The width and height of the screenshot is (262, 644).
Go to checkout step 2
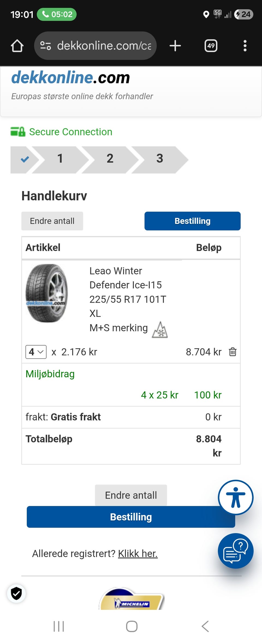(110, 159)
